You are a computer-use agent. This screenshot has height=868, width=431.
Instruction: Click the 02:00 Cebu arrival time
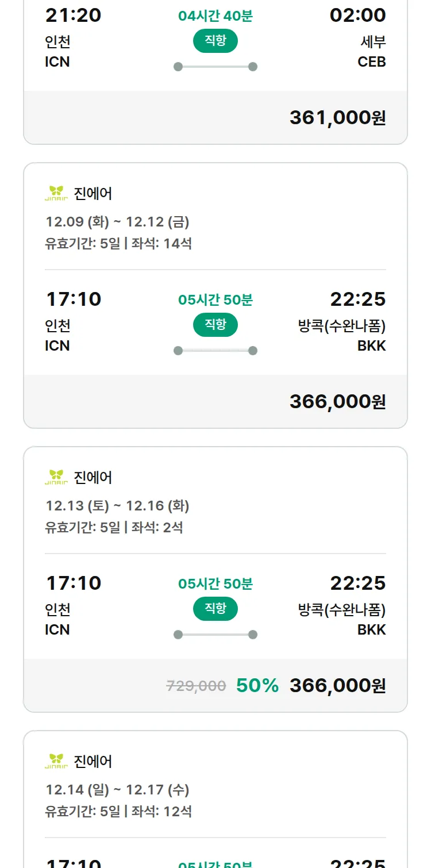pos(357,16)
